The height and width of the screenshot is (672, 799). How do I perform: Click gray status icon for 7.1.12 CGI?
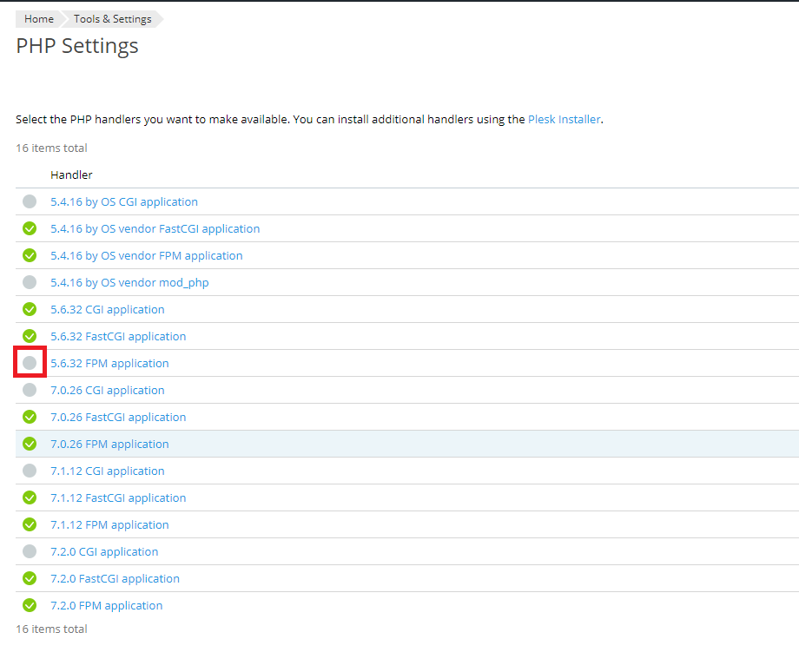click(x=30, y=471)
